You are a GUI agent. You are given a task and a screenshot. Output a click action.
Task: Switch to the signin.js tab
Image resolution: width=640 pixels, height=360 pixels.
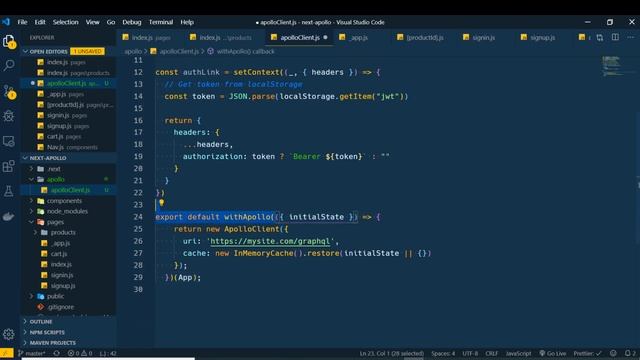click(483, 38)
